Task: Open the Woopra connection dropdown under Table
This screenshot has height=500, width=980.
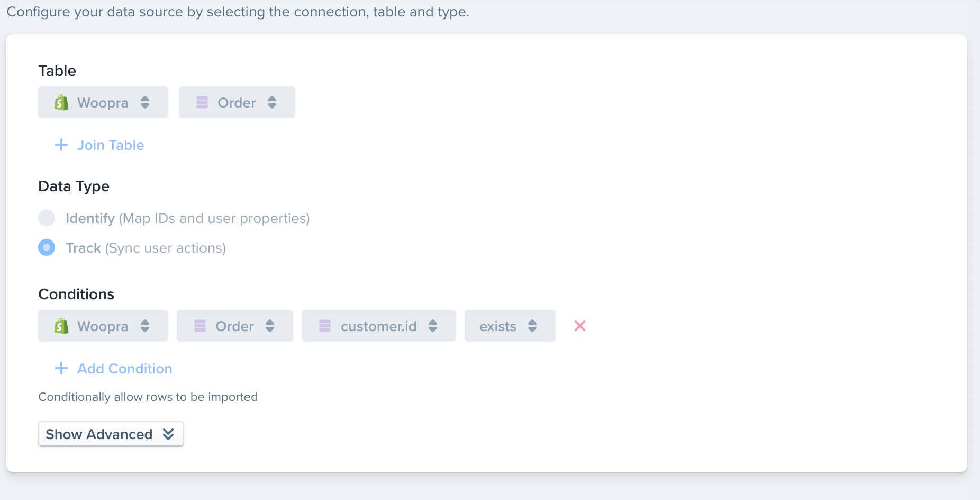Action: 103,102
